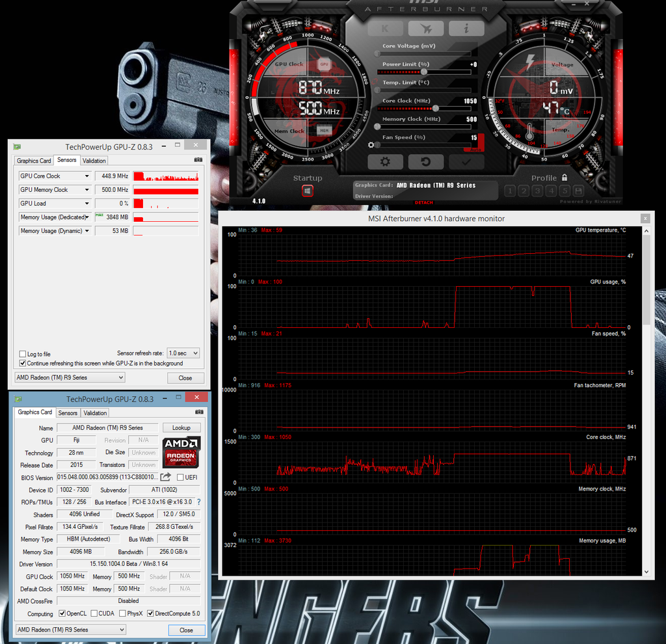Click the red DETACH link

click(423, 202)
